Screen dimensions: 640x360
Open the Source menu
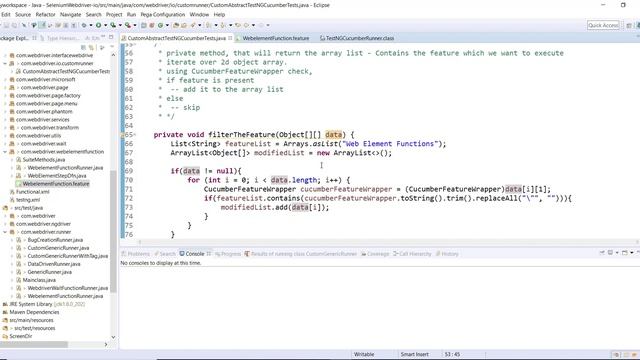23,14
